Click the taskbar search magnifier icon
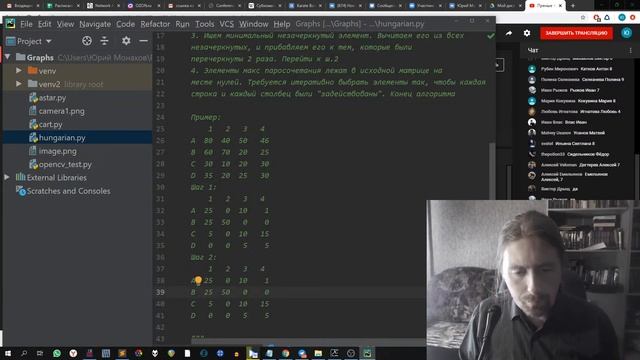Screen dimensions: 640x360 point(24,353)
